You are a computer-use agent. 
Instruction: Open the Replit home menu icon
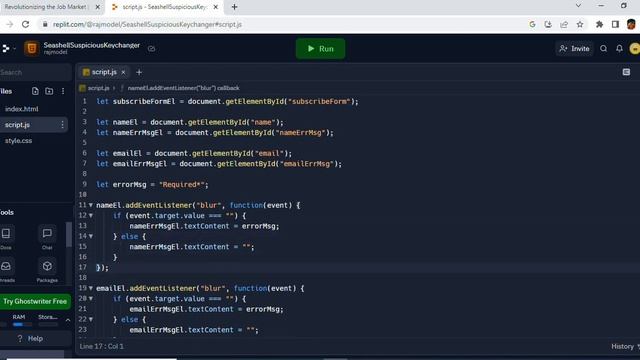tap(6, 49)
